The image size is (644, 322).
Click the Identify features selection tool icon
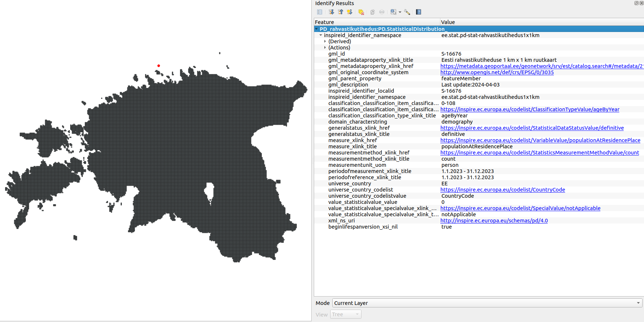[393, 12]
